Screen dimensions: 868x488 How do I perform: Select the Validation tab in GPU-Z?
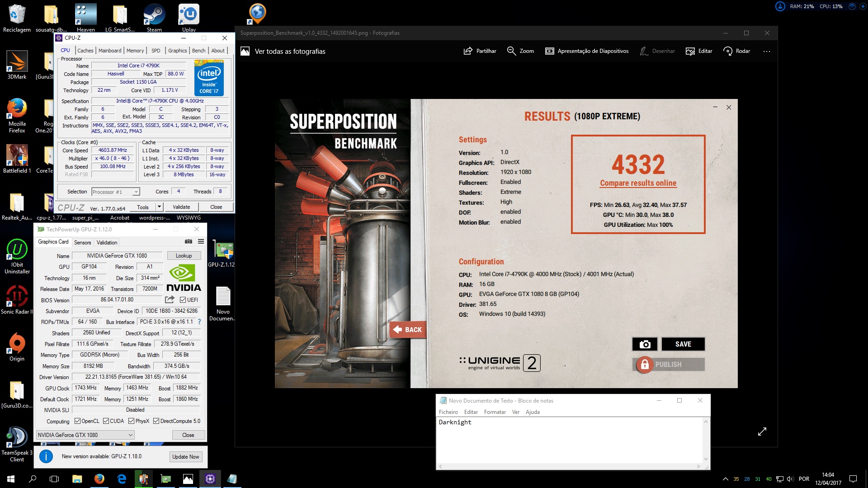(107, 243)
